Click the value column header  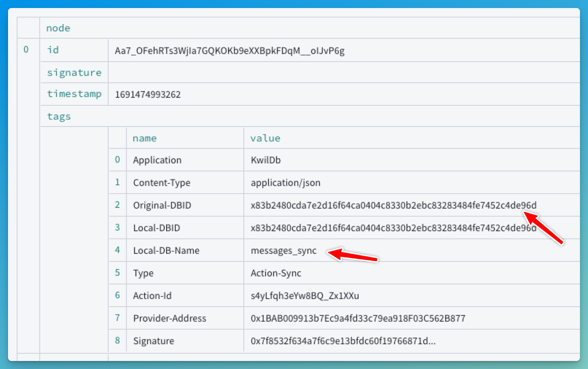[265, 138]
